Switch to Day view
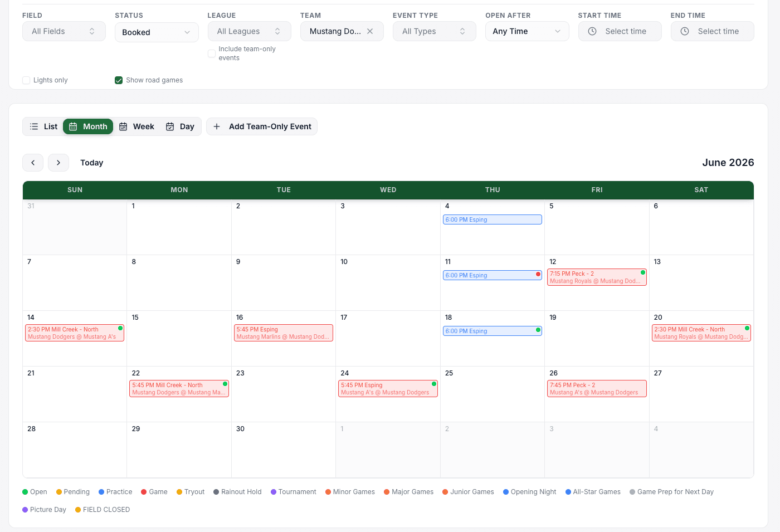 coord(180,126)
